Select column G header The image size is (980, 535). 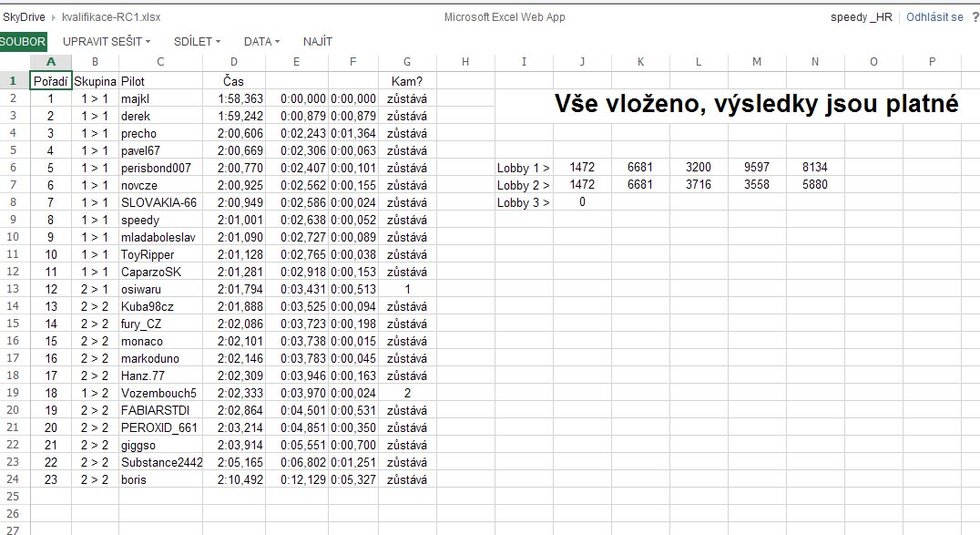click(407, 62)
